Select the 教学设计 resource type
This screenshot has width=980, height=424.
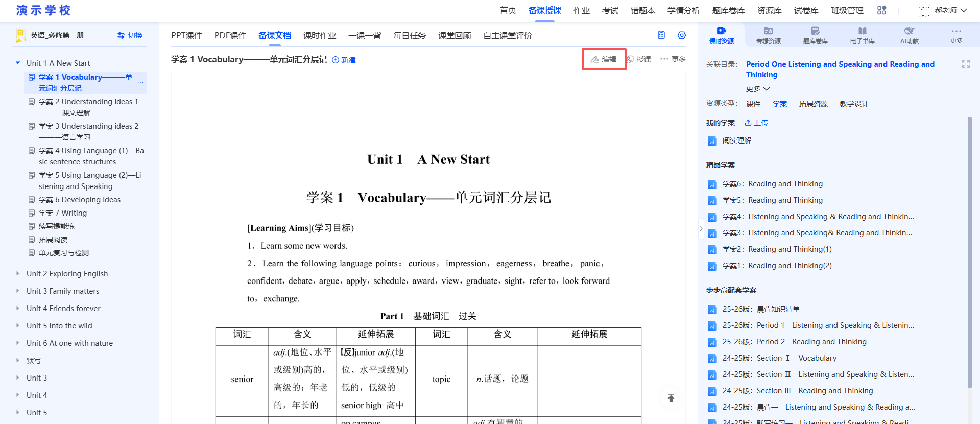pyautogui.click(x=854, y=104)
